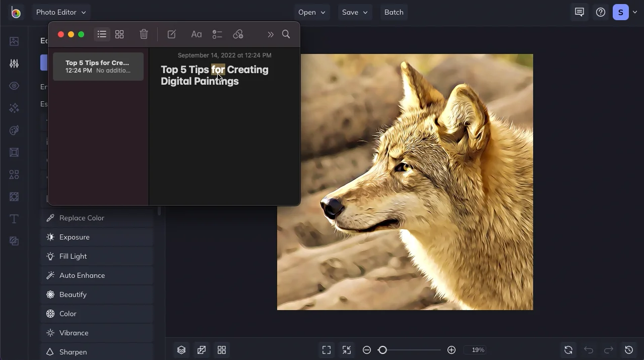
Task: Open the BeFunky logo home icon
Action: coord(16,13)
